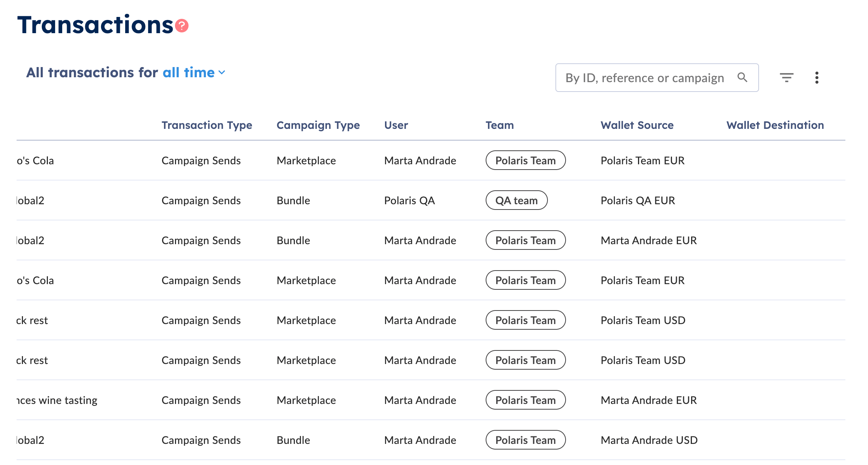Click the search magnifier icon
Viewport: 868px width, 465px height.
742,78
